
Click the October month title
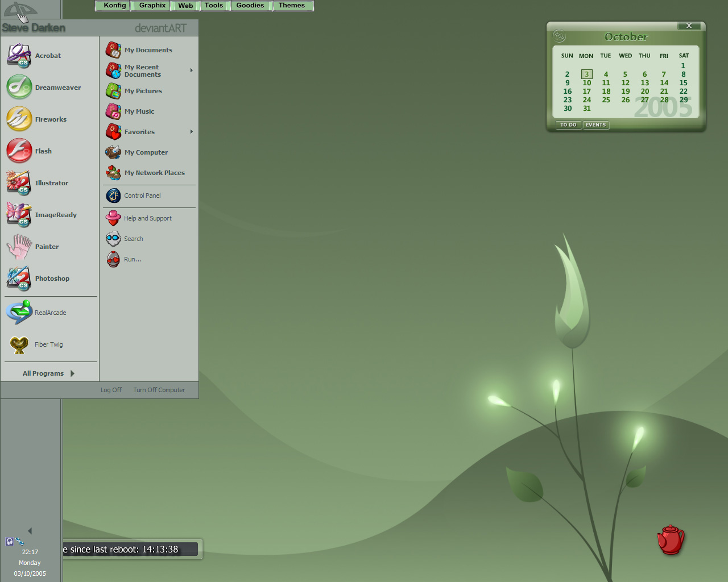tap(626, 37)
